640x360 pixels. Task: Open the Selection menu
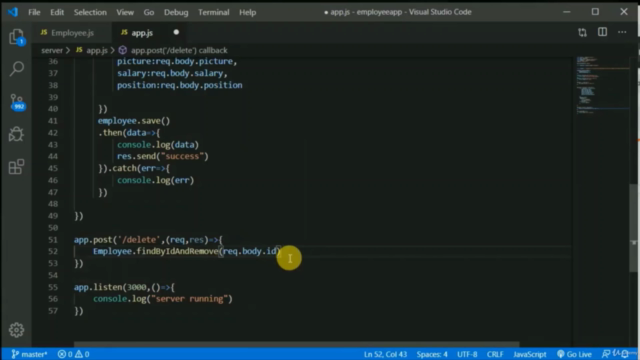point(90,12)
